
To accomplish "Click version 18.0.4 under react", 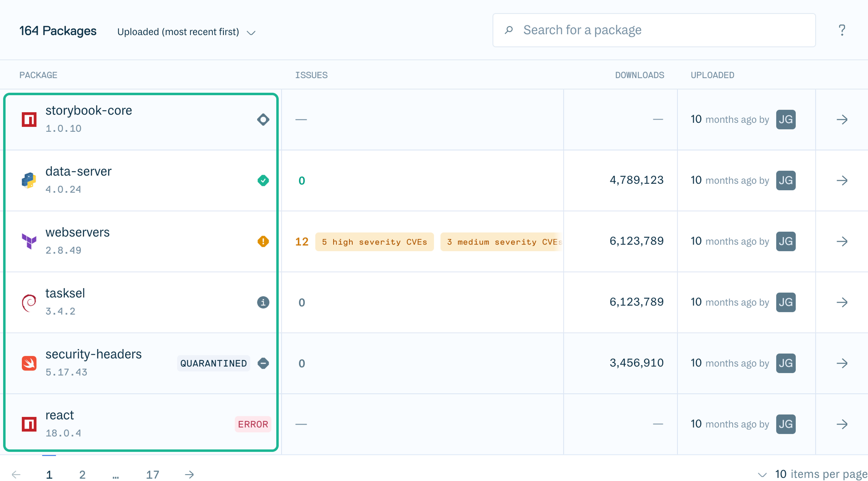I will (63, 434).
